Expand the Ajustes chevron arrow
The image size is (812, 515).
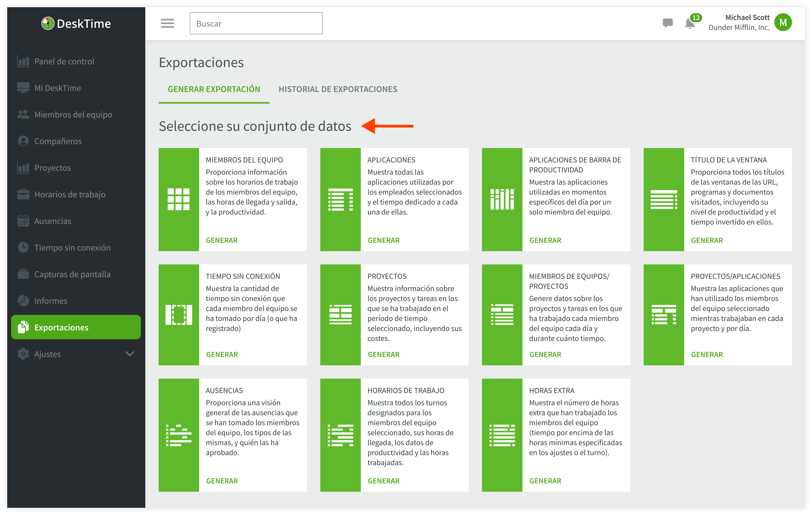click(x=130, y=354)
